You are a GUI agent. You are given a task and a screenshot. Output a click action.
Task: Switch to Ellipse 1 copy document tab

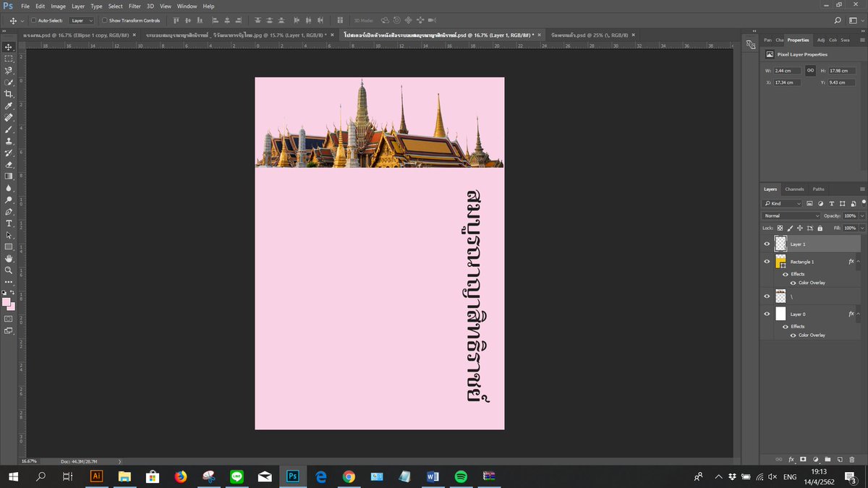pos(80,35)
